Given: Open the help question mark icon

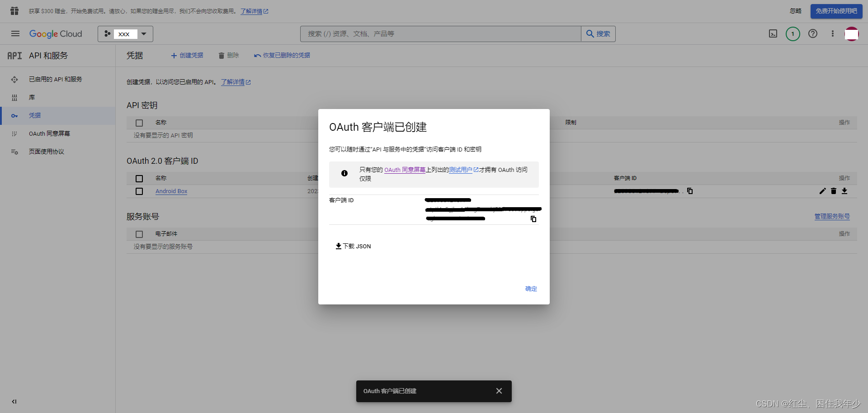Looking at the screenshot, I should click(813, 34).
